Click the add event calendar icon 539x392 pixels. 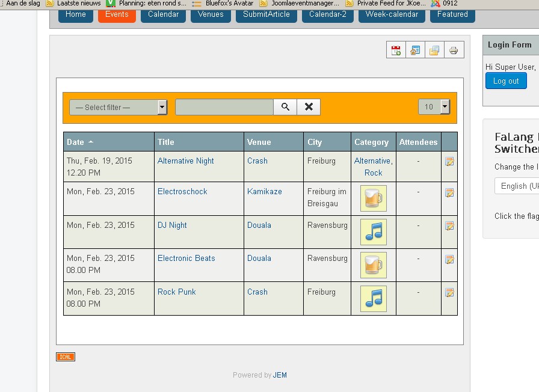pyautogui.click(x=396, y=51)
